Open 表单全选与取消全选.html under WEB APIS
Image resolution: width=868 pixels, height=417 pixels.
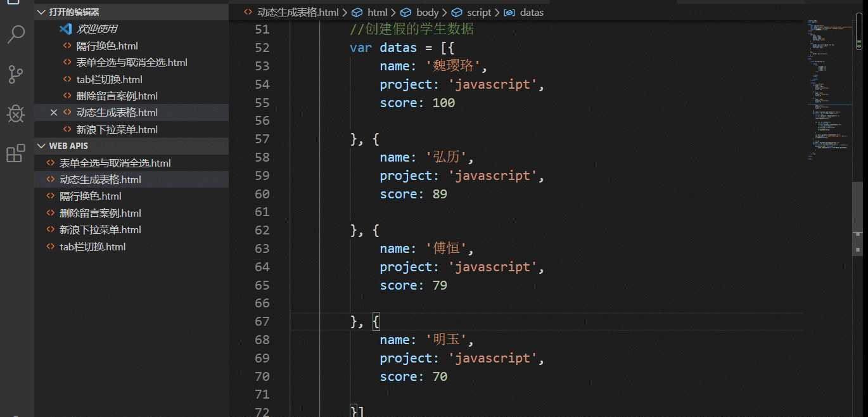[115, 163]
